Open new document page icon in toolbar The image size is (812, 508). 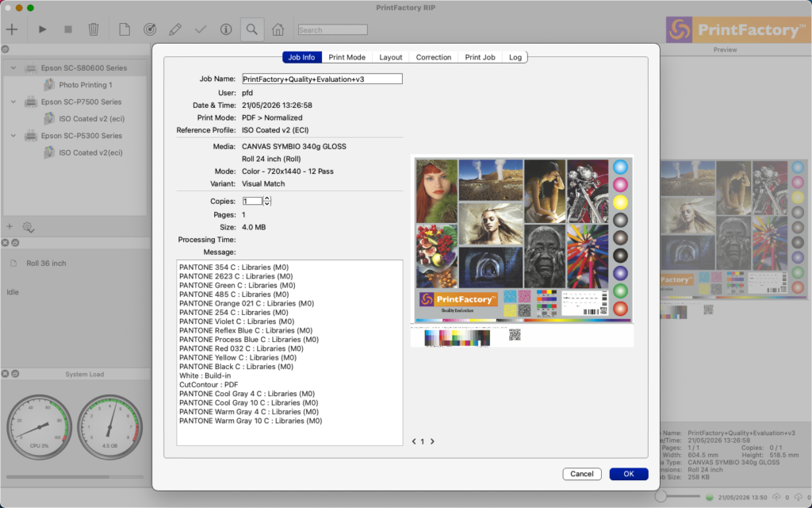(124, 29)
